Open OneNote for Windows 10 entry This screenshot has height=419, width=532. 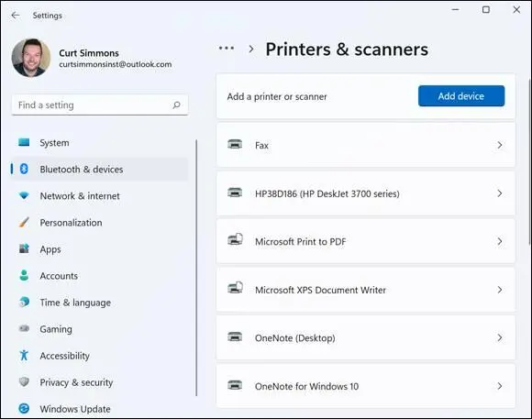click(365, 386)
